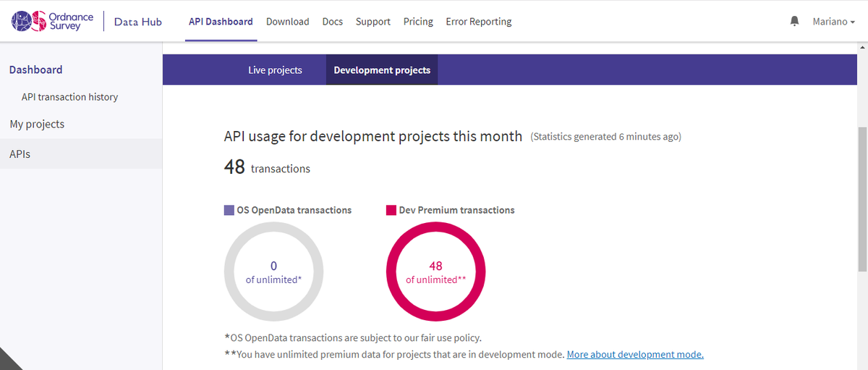Viewport: 868px width, 370px height.
Task: Open the Mariano account dropdown
Action: pos(833,22)
